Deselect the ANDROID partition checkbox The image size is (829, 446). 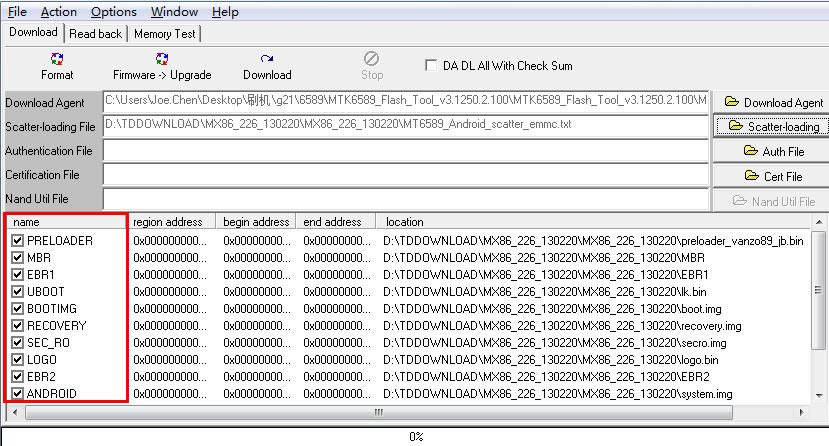(18, 394)
